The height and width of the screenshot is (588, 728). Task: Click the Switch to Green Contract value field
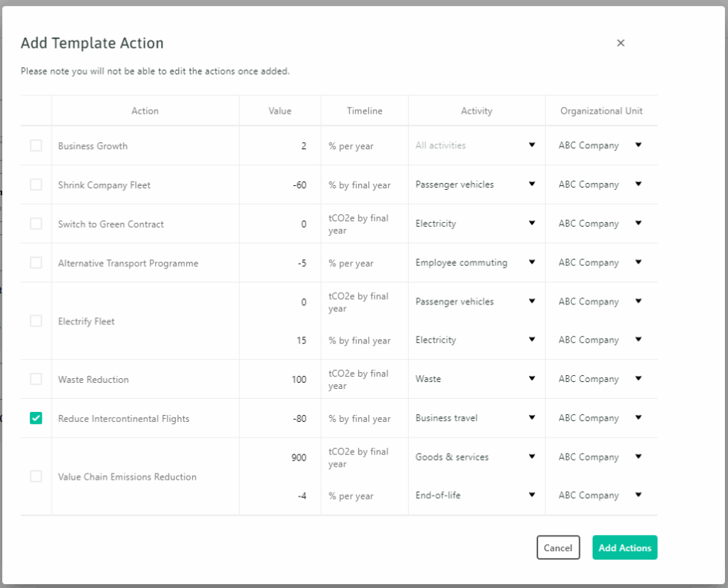pos(280,224)
